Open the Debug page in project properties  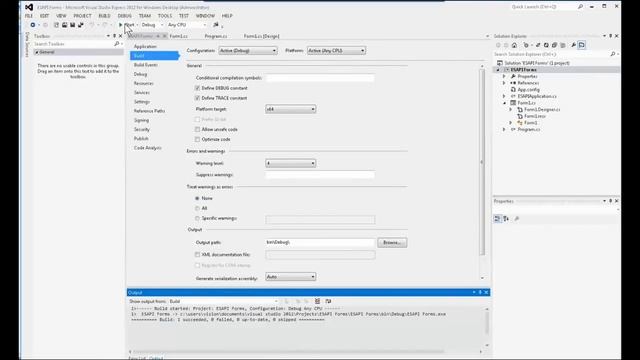point(140,74)
